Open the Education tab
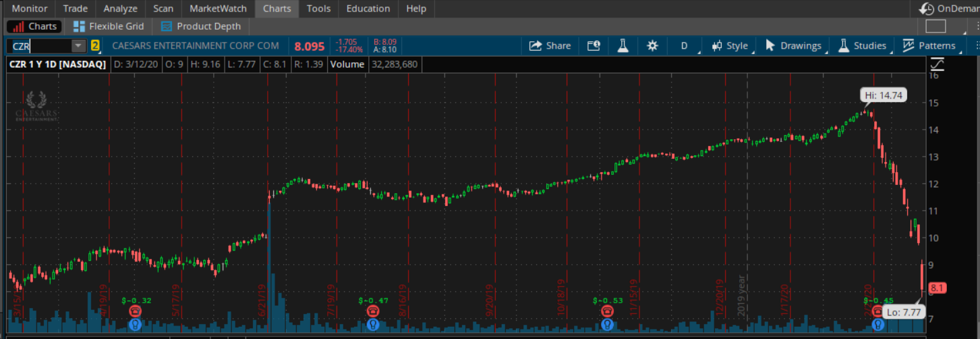The height and width of the screenshot is (339, 980). pos(368,9)
